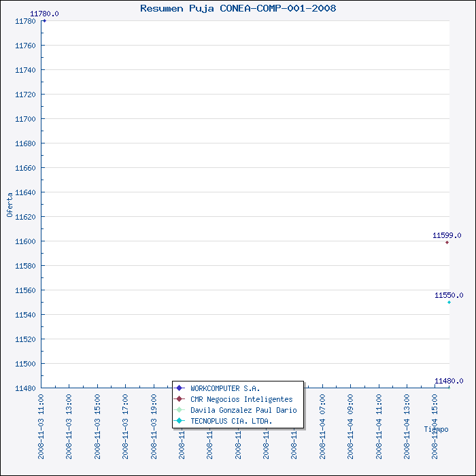This screenshot has width=476, height=476.
Task: Click the WORKCOMPUTER S.A. legend marker icon
Action: coord(180,388)
